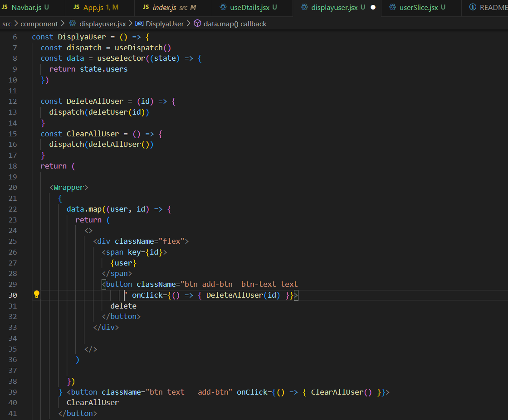Click the JS icon on App.js tab
The image size is (508, 420).
click(77, 7)
